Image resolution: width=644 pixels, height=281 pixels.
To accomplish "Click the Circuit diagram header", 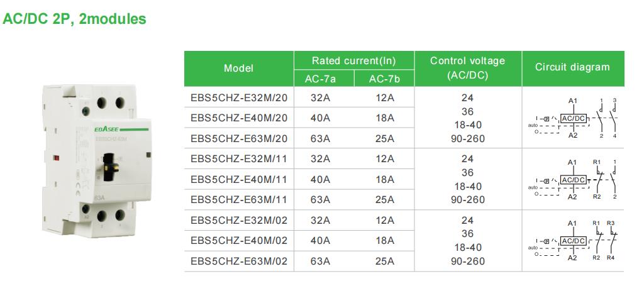I will click(x=572, y=67).
